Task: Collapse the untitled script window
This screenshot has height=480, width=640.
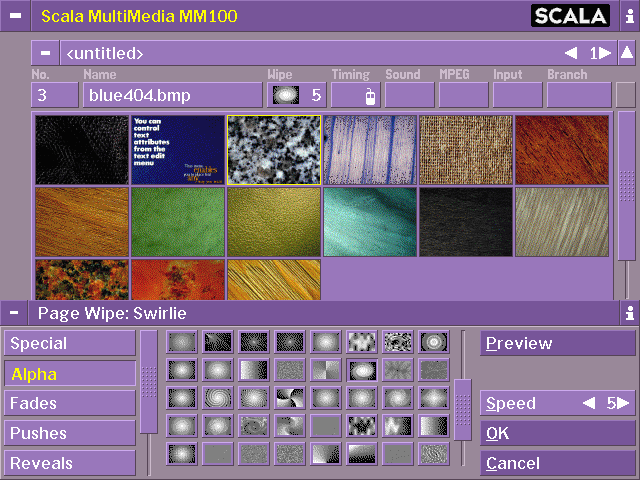Action: point(45,53)
